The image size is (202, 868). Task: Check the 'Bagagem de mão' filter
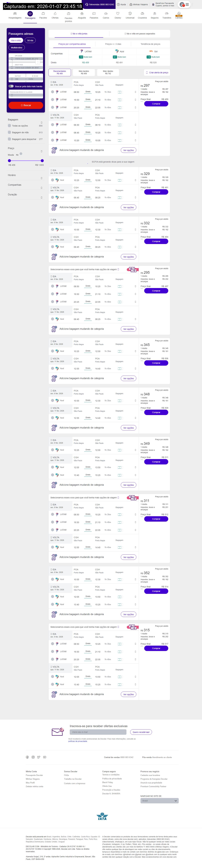[x=9, y=132]
